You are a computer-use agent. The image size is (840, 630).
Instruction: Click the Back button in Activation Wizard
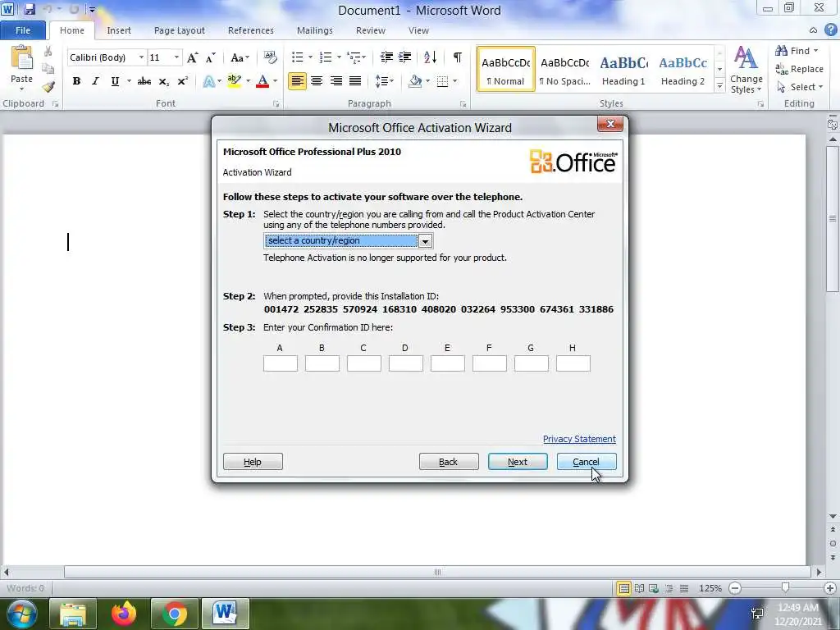coord(449,462)
